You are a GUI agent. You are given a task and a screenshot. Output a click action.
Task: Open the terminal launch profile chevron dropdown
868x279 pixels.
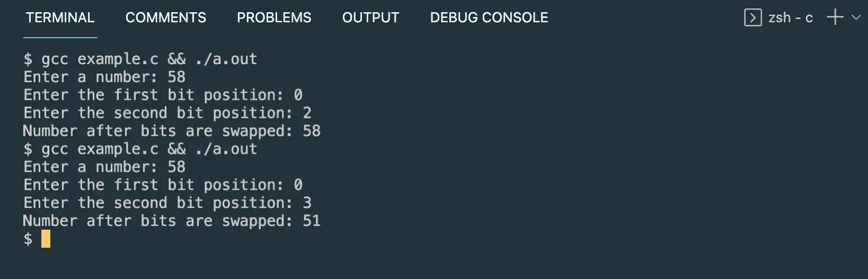click(x=856, y=17)
